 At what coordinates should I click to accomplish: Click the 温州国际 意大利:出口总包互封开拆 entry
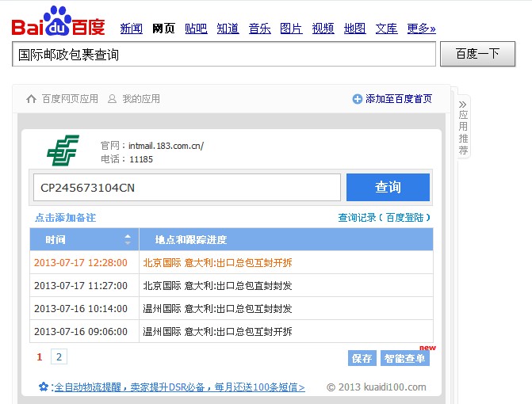[x=217, y=331]
